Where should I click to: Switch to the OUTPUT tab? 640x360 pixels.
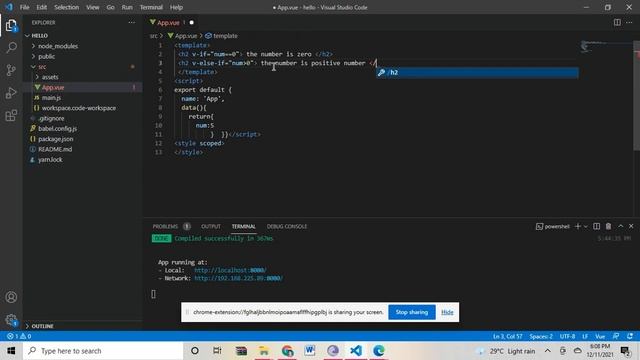point(211,226)
